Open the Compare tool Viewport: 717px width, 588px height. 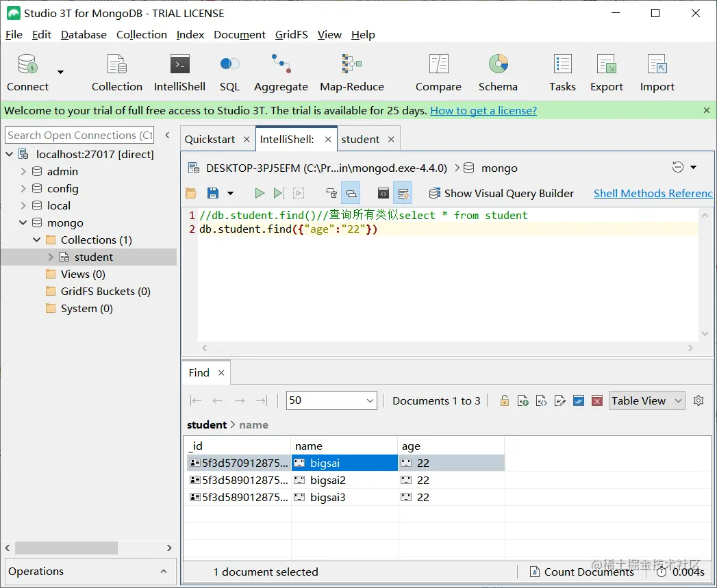438,73
